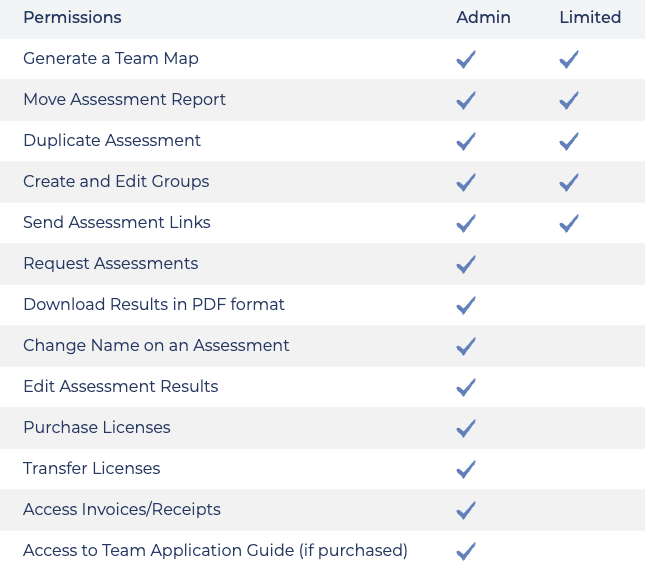Click the Admin checkmark for Download Results in PDF
The width and height of the screenshot is (645, 565).
click(x=466, y=305)
